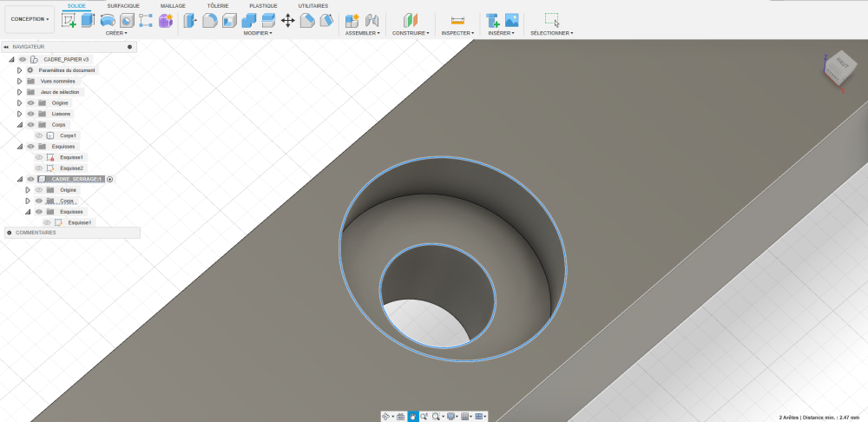Click the Fillet tool in Modifier group

click(x=209, y=20)
